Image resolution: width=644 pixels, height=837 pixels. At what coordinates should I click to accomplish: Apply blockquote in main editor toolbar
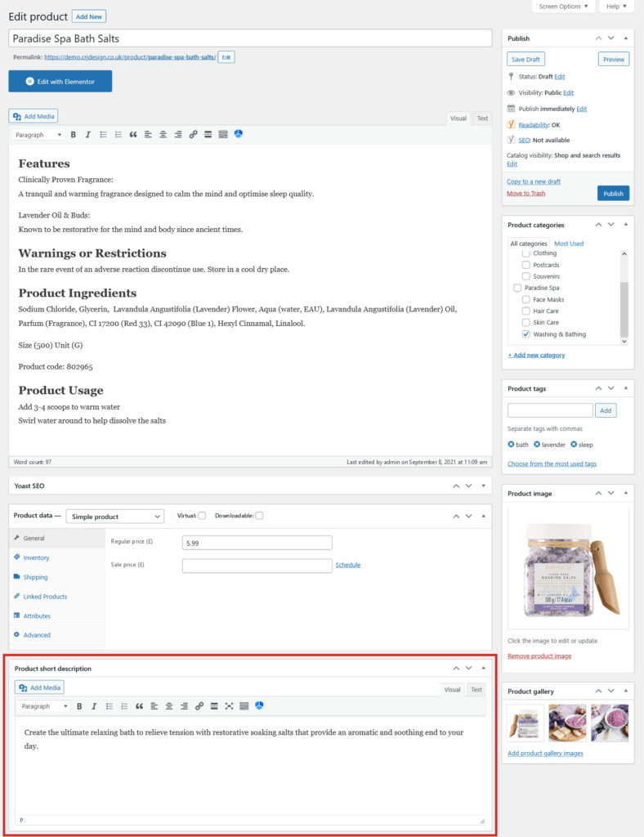pyautogui.click(x=133, y=135)
